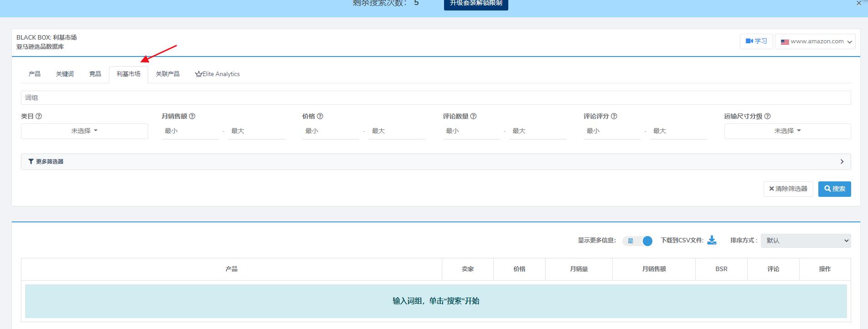Click the 学习 video button
868x329 pixels.
(x=756, y=41)
